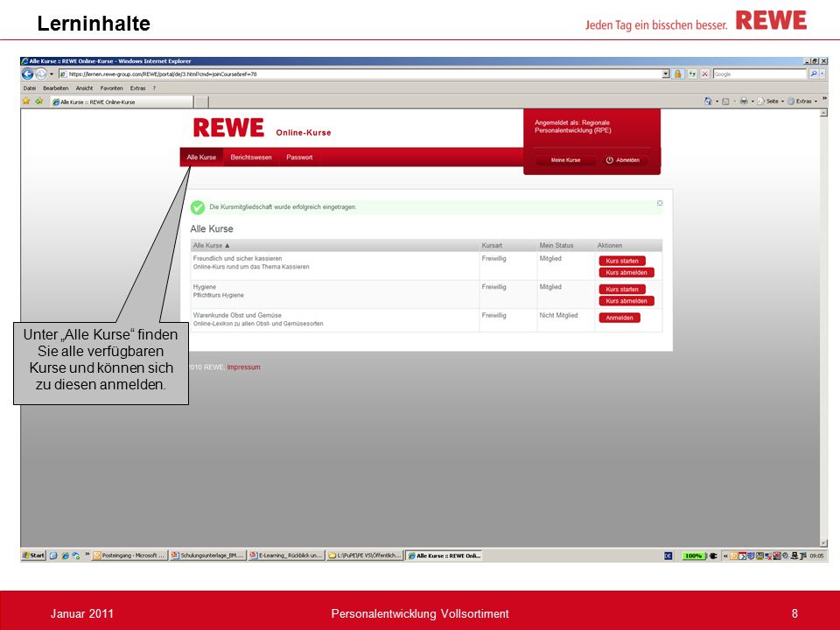The height and width of the screenshot is (630, 840).
Task: Open the Bearbeiten menu
Action: [56, 87]
